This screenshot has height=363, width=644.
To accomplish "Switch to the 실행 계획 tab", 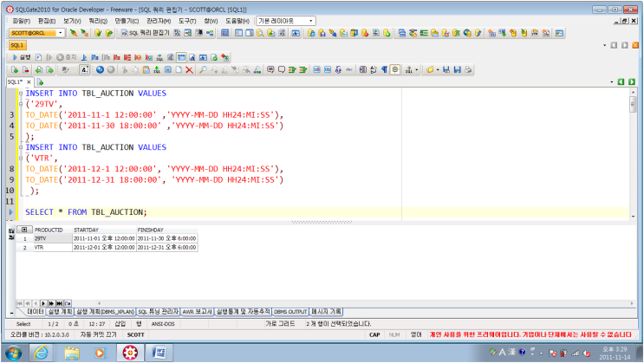I will tap(60, 312).
